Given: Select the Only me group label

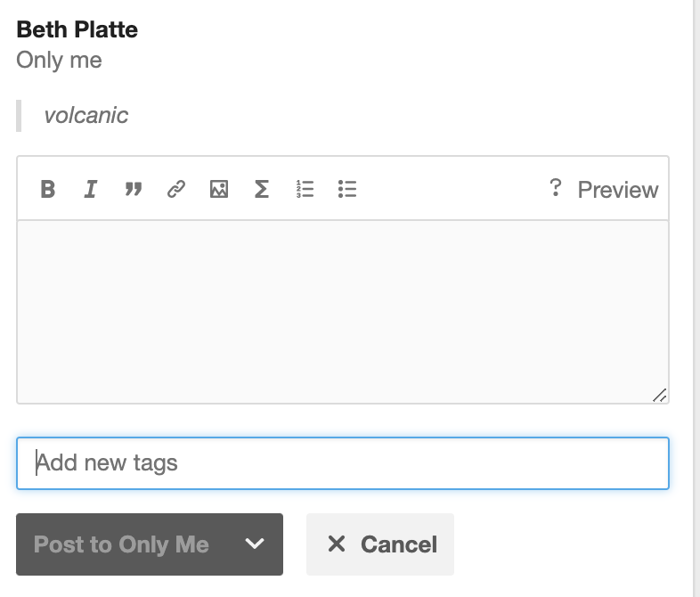Looking at the screenshot, I should pos(59,61).
